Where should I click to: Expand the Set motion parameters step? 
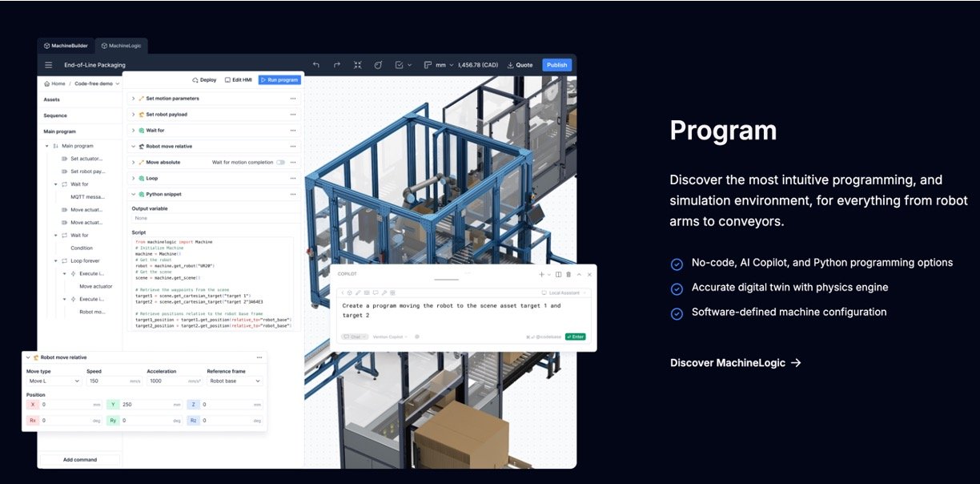(133, 99)
